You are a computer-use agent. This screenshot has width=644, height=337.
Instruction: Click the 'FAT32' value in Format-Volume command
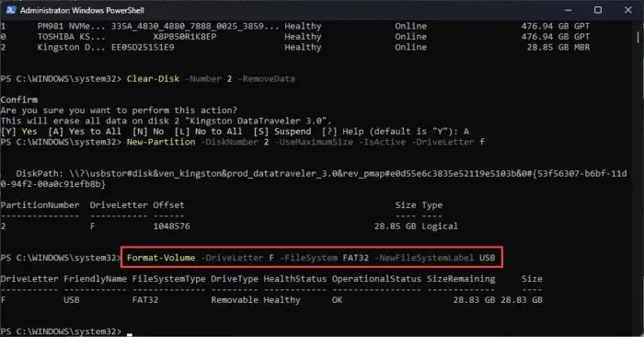[356, 258]
